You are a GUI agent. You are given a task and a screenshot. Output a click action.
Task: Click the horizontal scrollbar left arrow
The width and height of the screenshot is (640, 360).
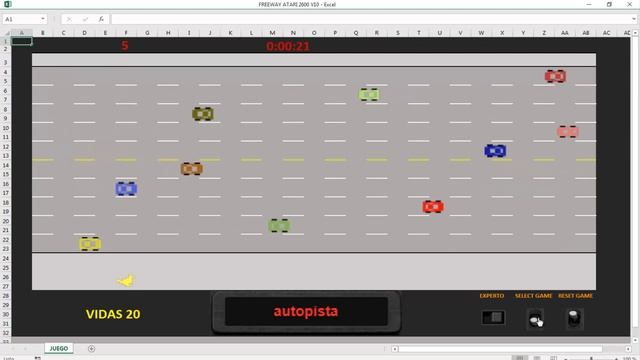click(395, 349)
